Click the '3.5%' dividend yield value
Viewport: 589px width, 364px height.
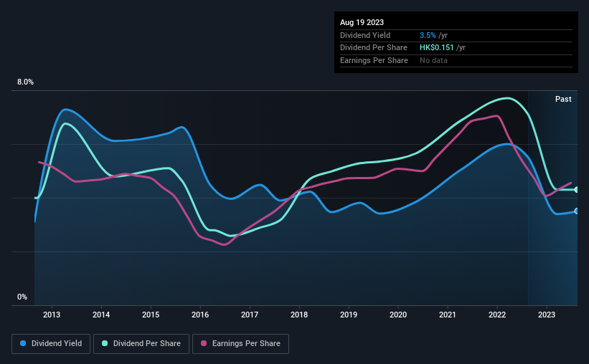[428, 35]
